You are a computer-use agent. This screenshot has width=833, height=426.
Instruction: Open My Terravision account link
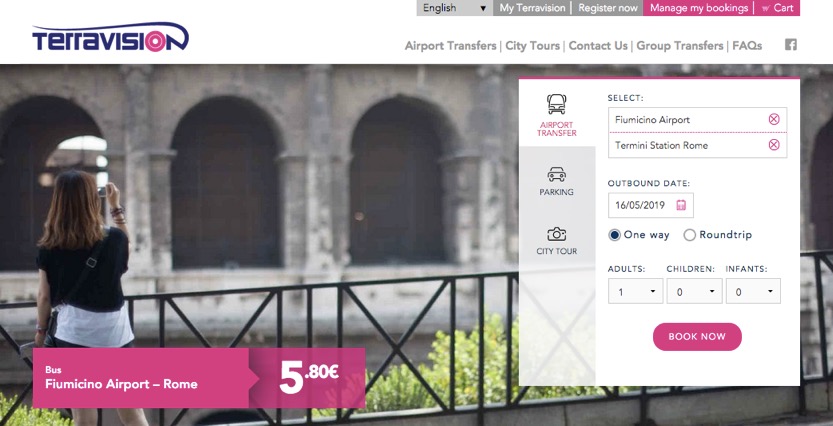point(532,8)
